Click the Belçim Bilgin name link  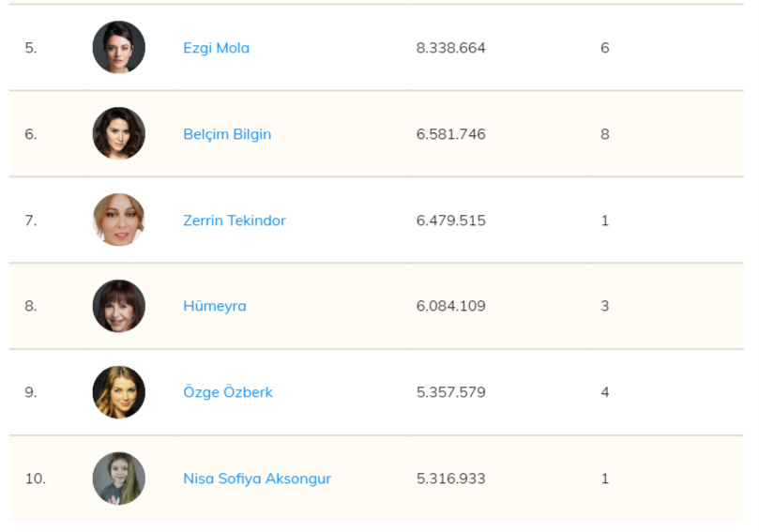pos(227,134)
